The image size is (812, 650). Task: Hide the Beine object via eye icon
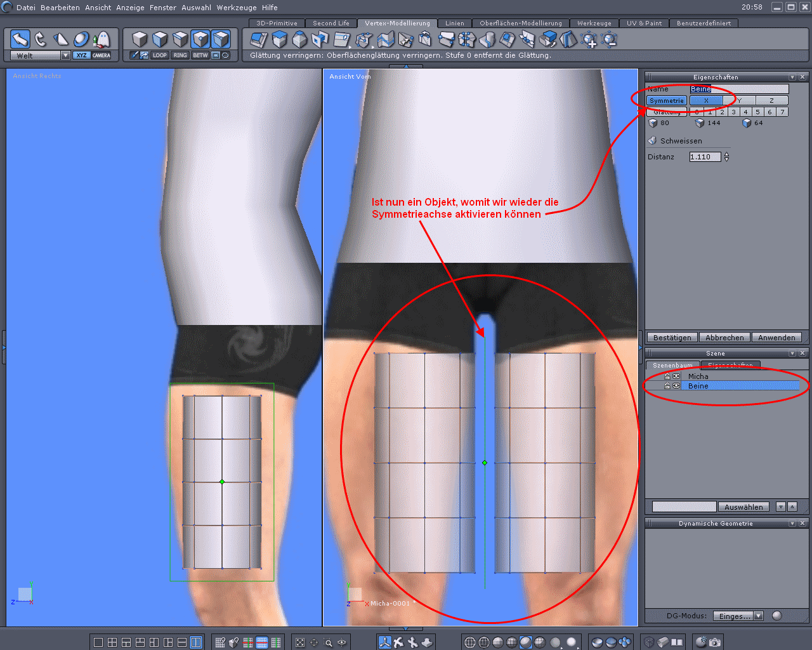click(676, 386)
